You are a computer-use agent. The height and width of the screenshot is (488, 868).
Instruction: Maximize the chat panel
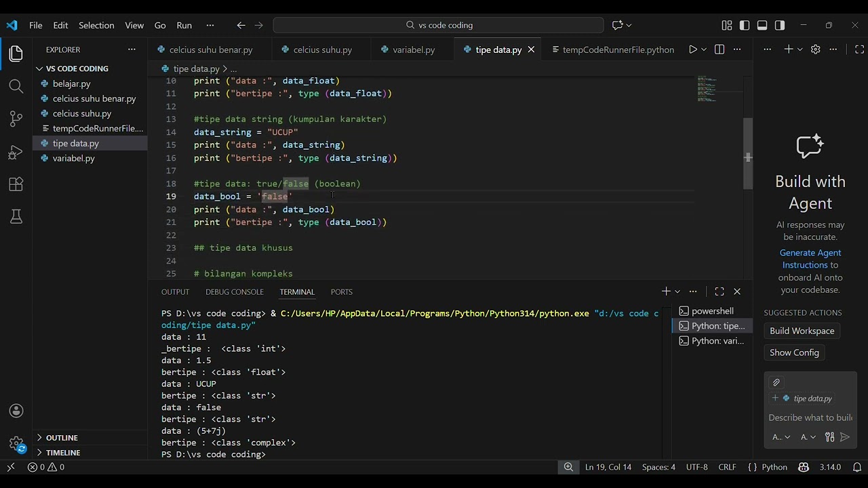(859, 49)
